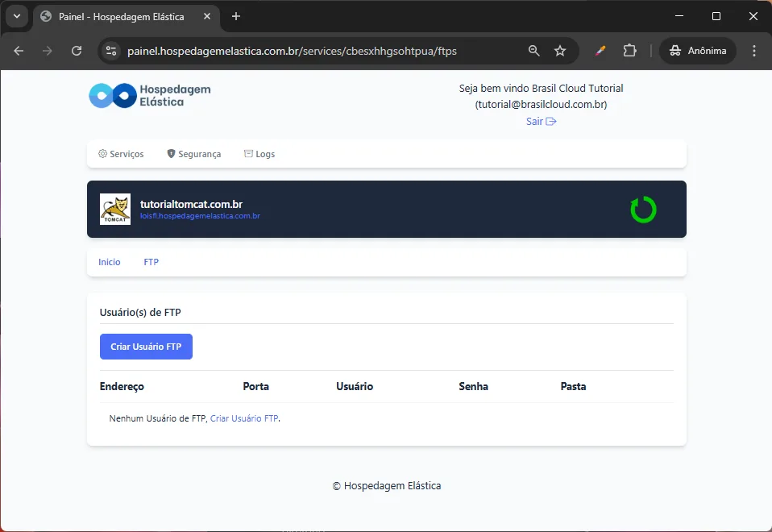772x532 pixels.
Task: Click the Usuário column header
Action: click(x=355, y=387)
